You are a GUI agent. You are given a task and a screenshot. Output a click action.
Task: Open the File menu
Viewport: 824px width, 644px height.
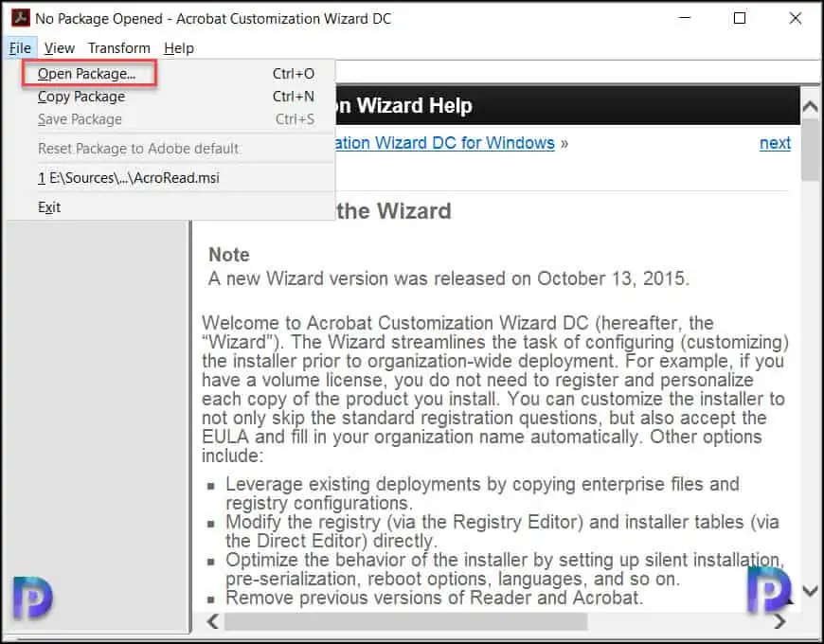20,48
